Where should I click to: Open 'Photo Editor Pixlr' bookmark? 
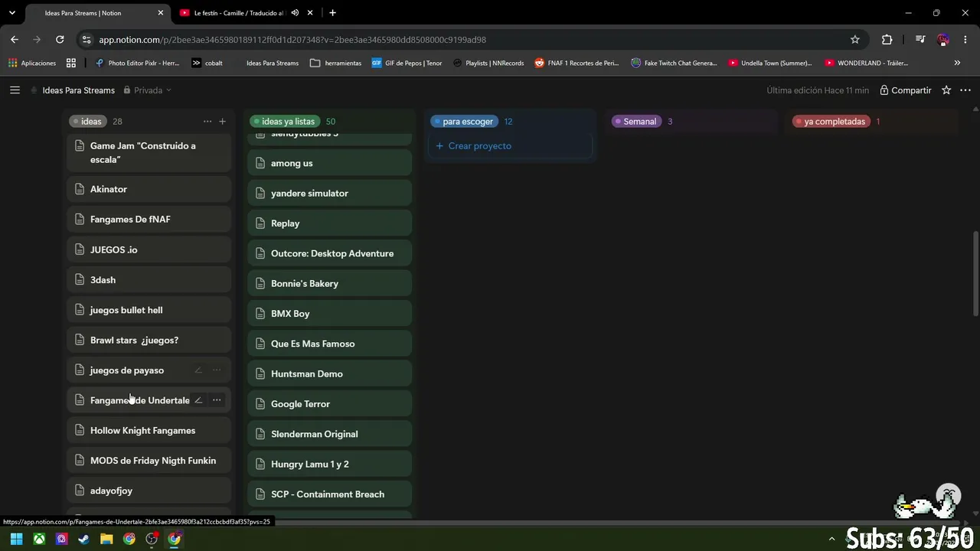(x=137, y=63)
